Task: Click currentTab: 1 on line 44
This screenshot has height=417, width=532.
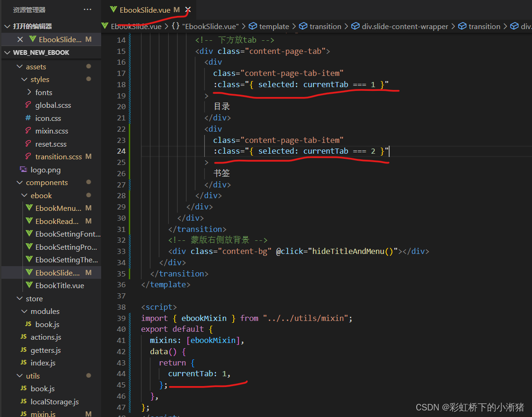Action: point(197,374)
